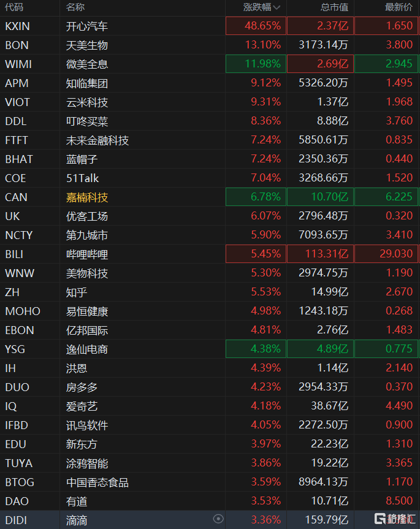420x529 pixels.
Task: Click green 4.38% cell for 逸仙电商
Action: (256, 349)
